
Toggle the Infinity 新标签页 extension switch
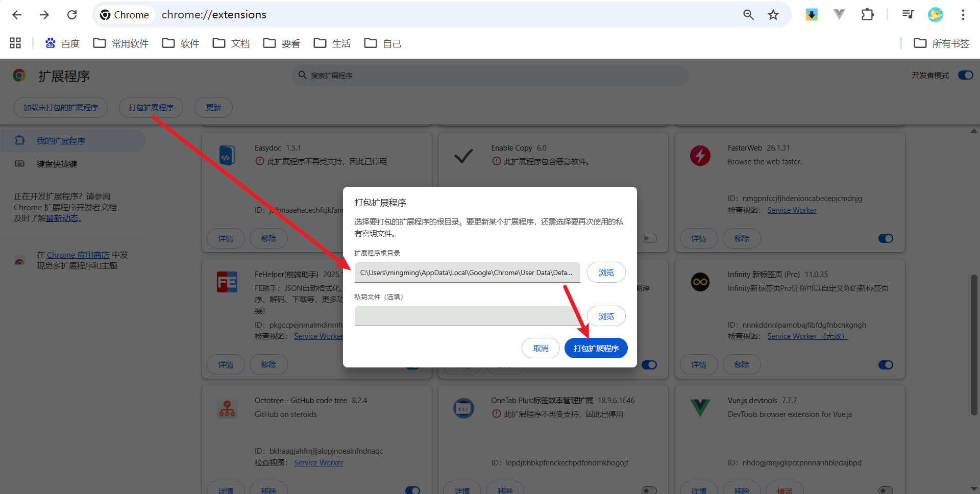[x=886, y=365]
